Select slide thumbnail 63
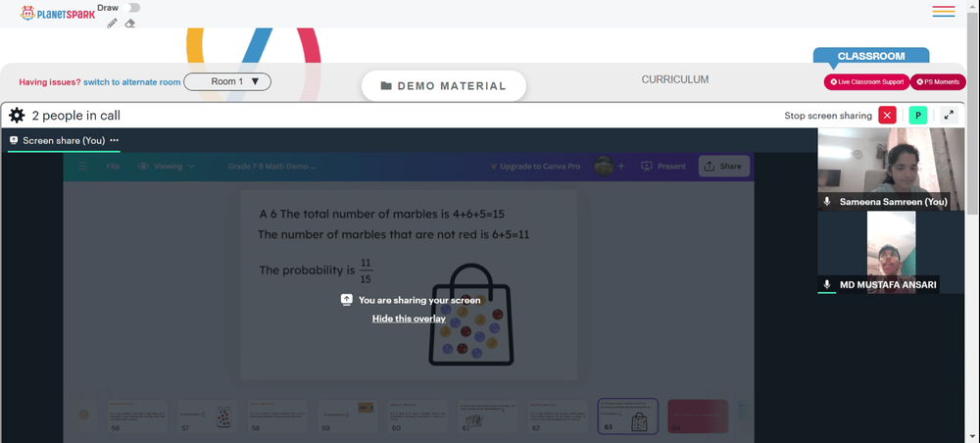Image resolution: width=980 pixels, height=443 pixels. point(628,417)
